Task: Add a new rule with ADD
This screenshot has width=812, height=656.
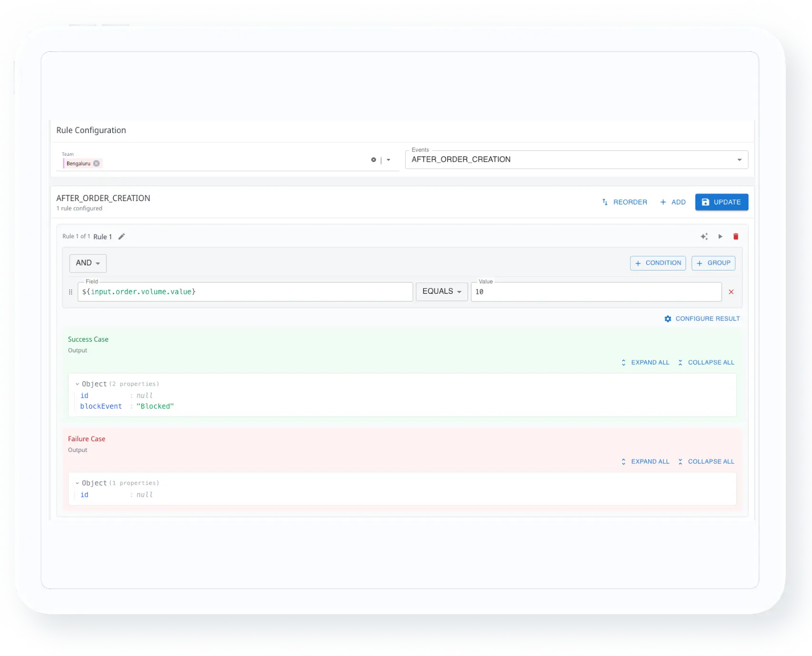Action: (673, 202)
